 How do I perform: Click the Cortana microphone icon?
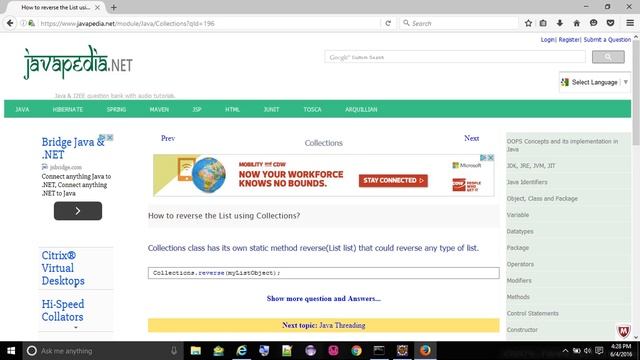click(174, 351)
